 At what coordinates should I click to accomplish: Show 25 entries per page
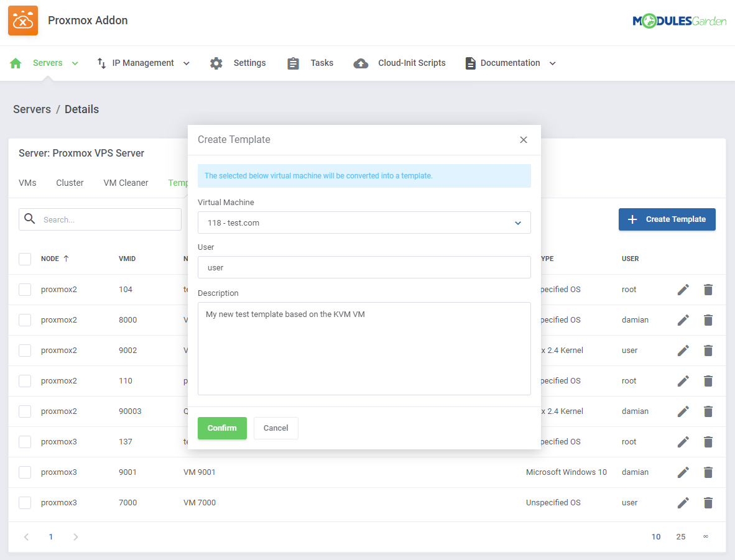pyautogui.click(x=681, y=537)
